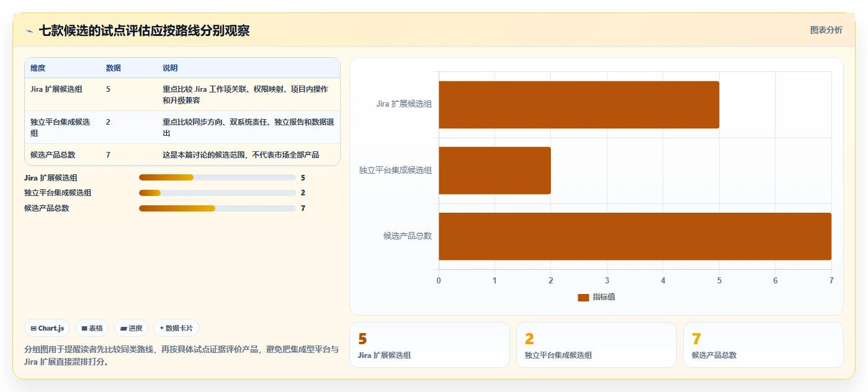The height and width of the screenshot is (392, 868).
Task: Click progress list label 独立平台集成候选组
Action: click(58, 193)
